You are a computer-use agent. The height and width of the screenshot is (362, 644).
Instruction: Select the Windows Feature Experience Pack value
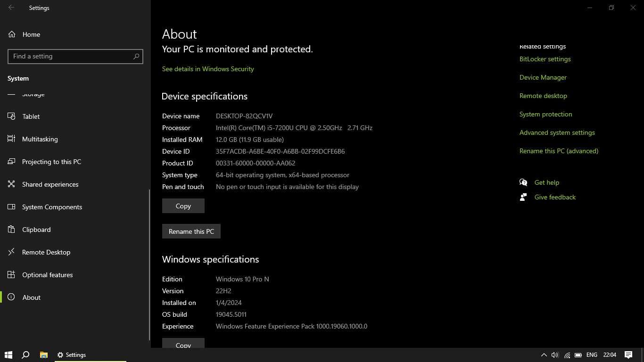291,326
